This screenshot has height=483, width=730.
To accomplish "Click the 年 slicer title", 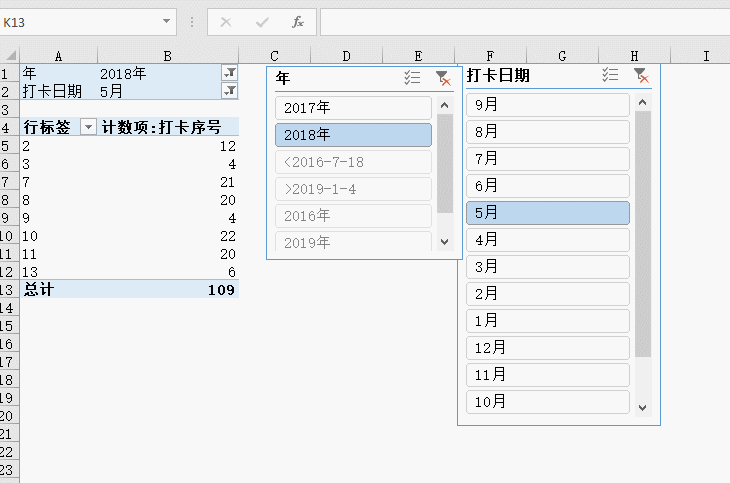I will pyautogui.click(x=283, y=78).
